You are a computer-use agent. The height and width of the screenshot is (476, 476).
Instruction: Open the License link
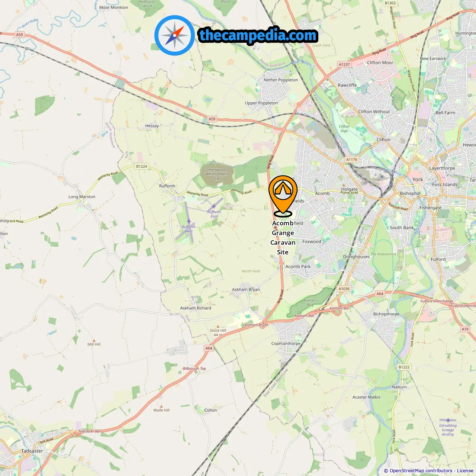tap(465, 471)
